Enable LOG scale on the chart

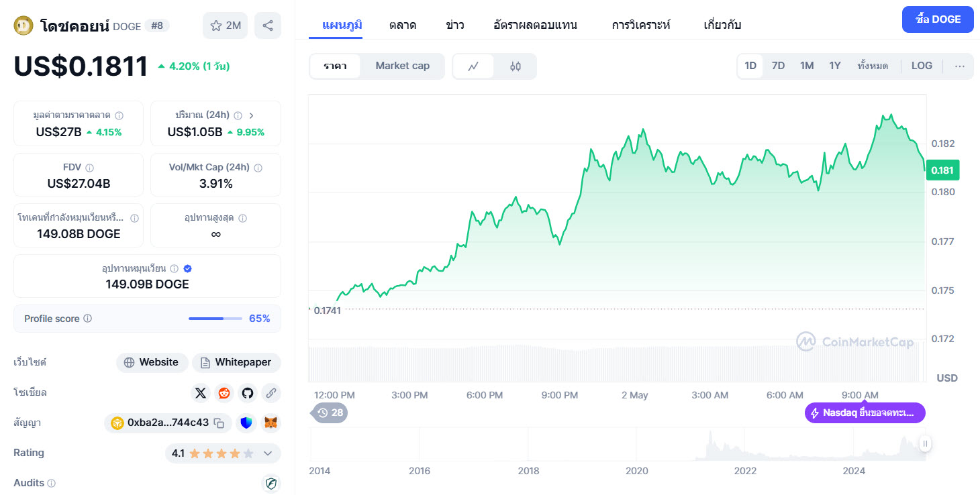pyautogui.click(x=922, y=65)
